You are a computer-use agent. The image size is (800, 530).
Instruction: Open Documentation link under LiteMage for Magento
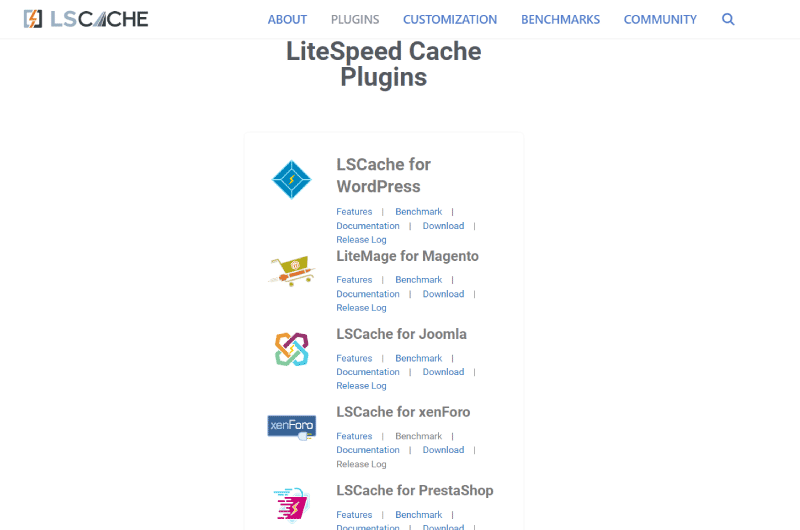pyautogui.click(x=368, y=294)
